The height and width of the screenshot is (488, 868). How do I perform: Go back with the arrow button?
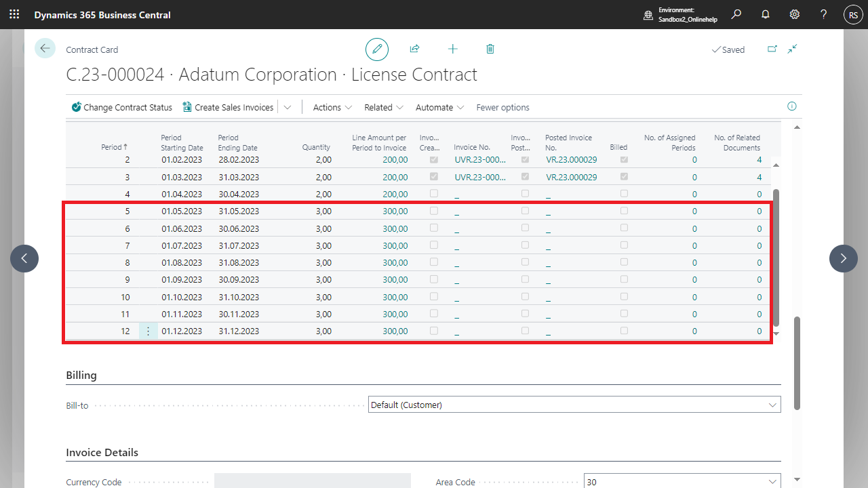[45, 48]
